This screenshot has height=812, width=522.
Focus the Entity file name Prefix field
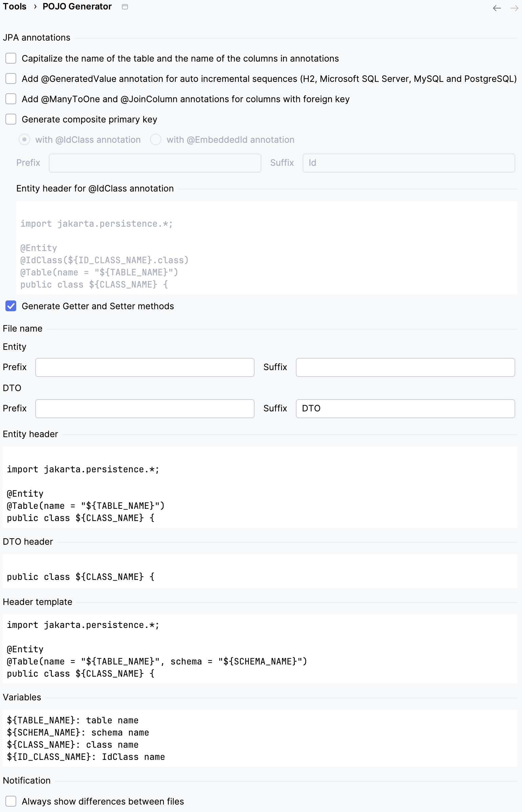145,367
